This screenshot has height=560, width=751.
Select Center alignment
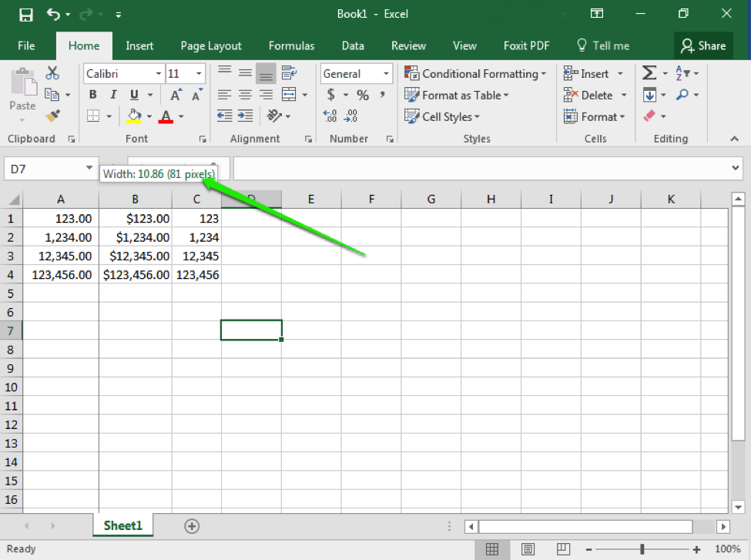tap(245, 94)
